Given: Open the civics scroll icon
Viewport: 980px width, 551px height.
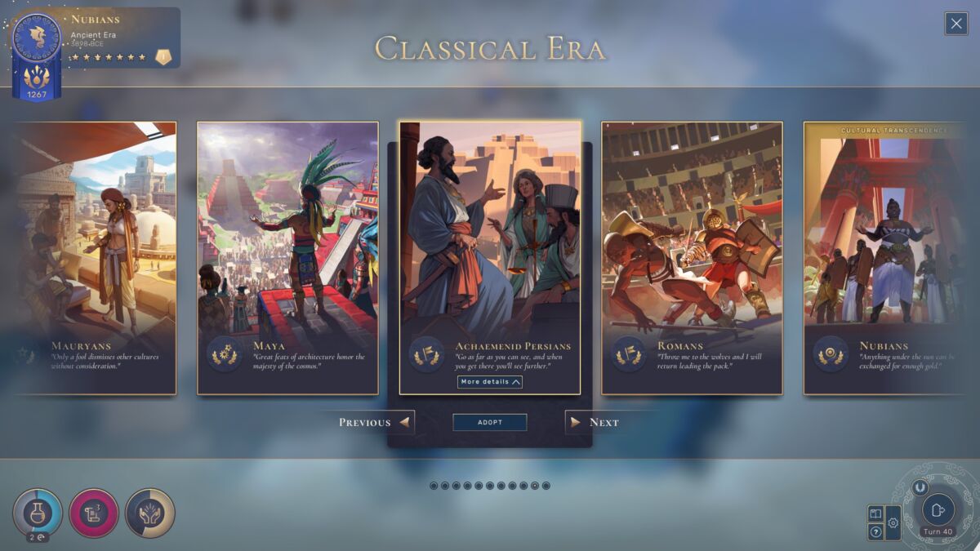Looking at the screenshot, I should [94, 513].
